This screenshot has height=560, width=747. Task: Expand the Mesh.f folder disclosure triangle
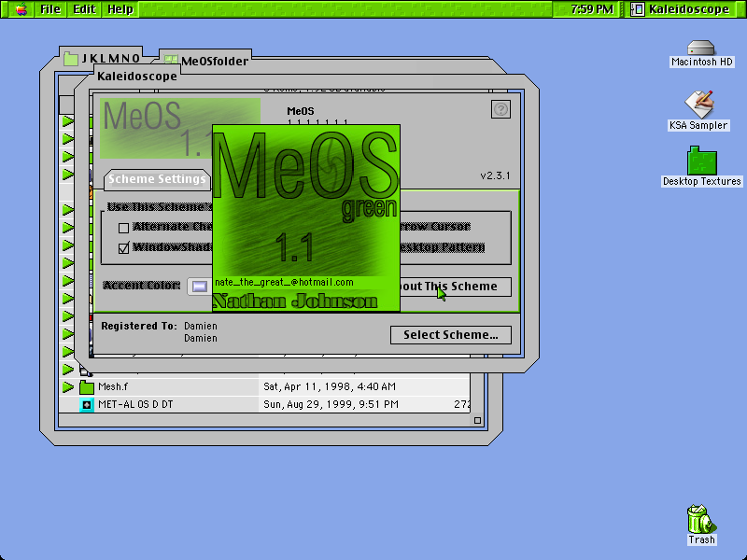point(67,386)
